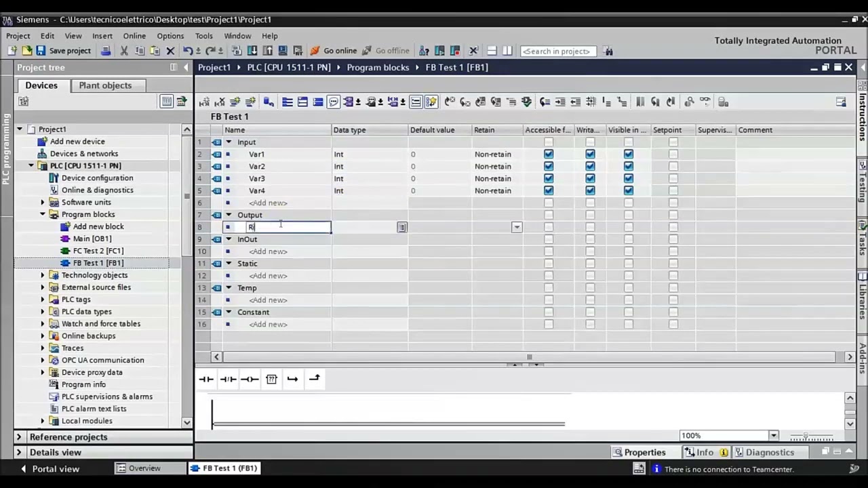This screenshot has width=868, height=488.
Task: Uncheck Writable checkbox for Var2
Action: pos(590,167)
